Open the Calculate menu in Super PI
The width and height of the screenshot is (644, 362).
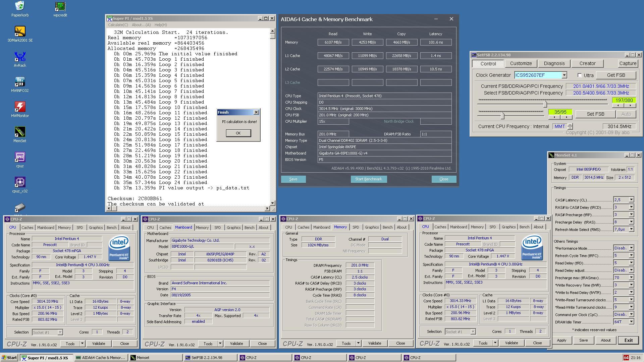click(118, 25)
